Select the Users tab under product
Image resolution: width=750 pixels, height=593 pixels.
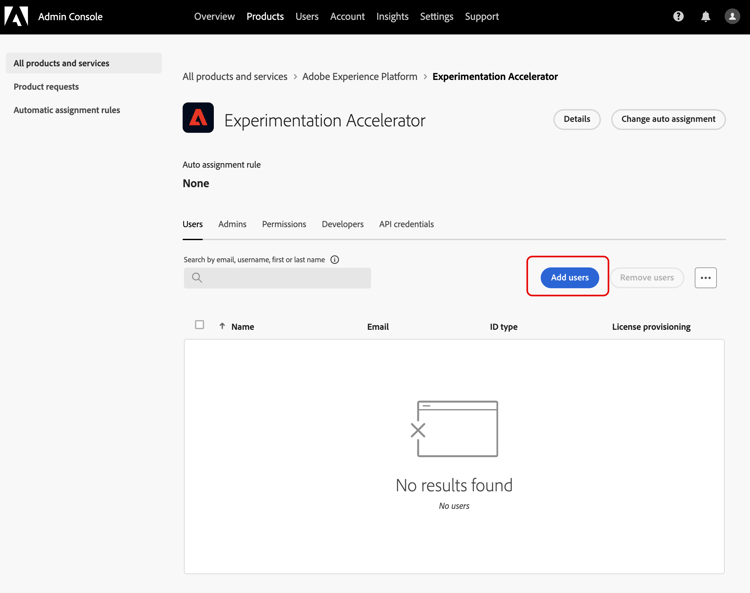[x=193, y=224]
